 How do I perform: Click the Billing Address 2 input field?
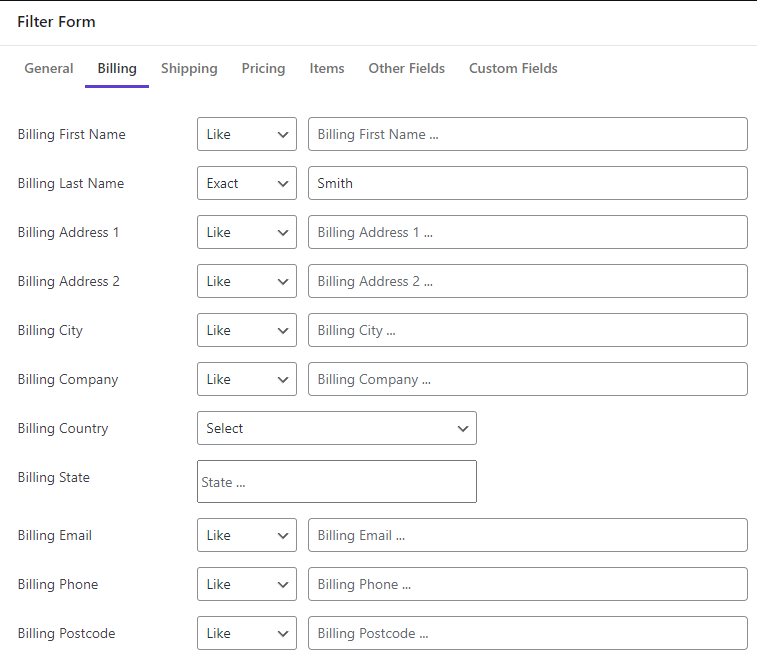528,281
